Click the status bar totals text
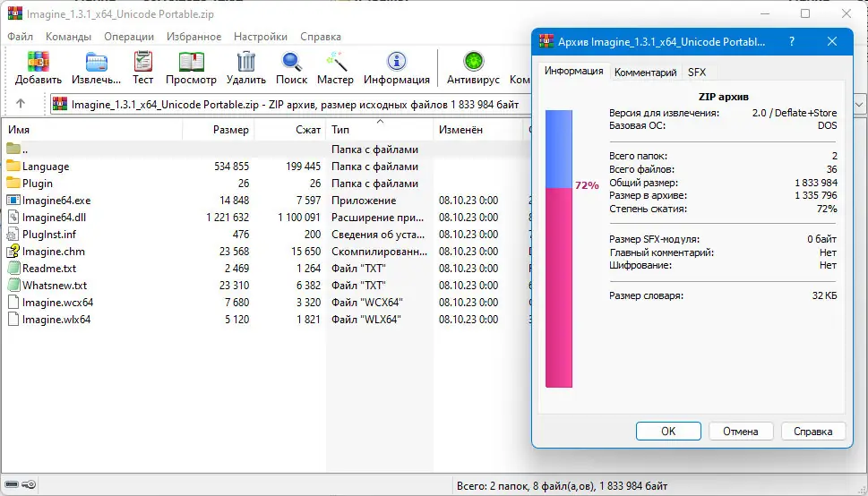Screen dimensions: 868x496 562,486
